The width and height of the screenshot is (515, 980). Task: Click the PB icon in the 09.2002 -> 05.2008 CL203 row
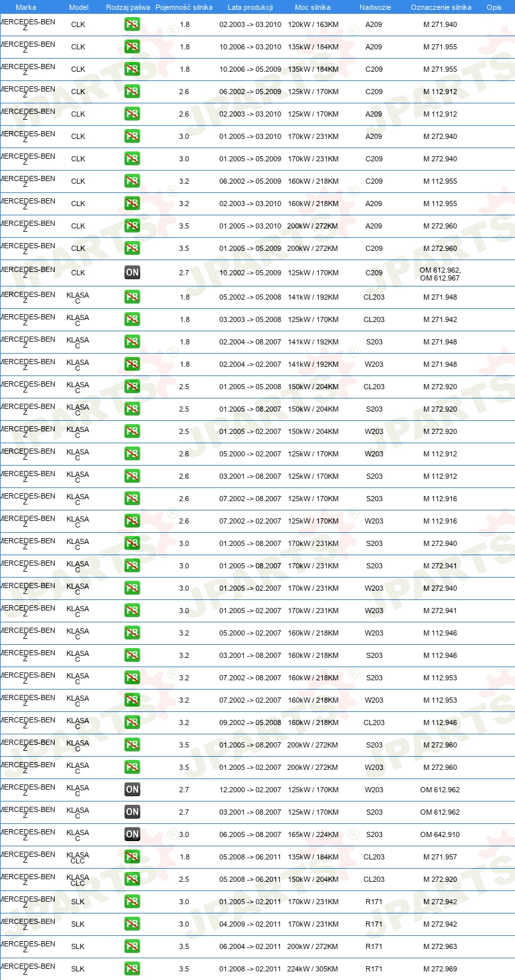pos(132,722)
